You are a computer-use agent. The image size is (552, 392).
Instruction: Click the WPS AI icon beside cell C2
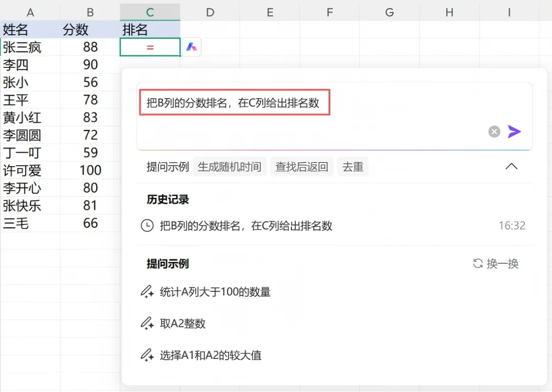coord(192,47)
